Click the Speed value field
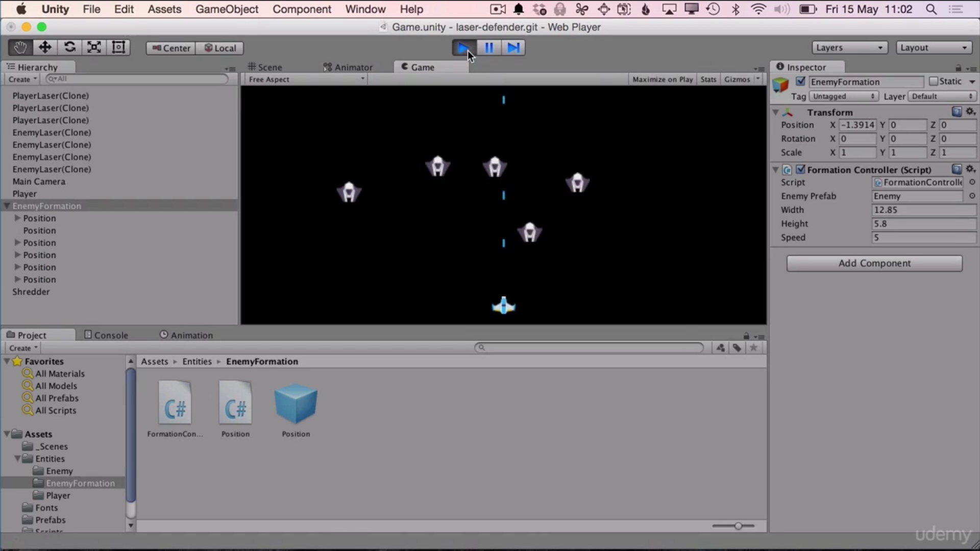The width and height of the screenshot is (980, 551). (x=923, y=237)
